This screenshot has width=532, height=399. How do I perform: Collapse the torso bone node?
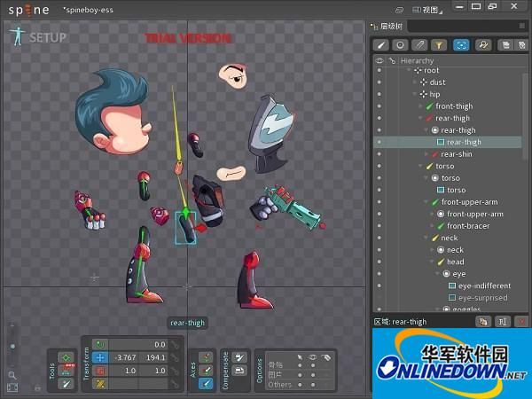(x=420, y=167)
